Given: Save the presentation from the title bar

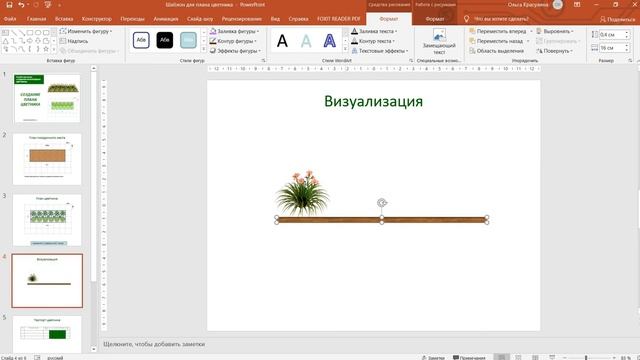Looking at the screenshot, I should click(x=9, y=5).
